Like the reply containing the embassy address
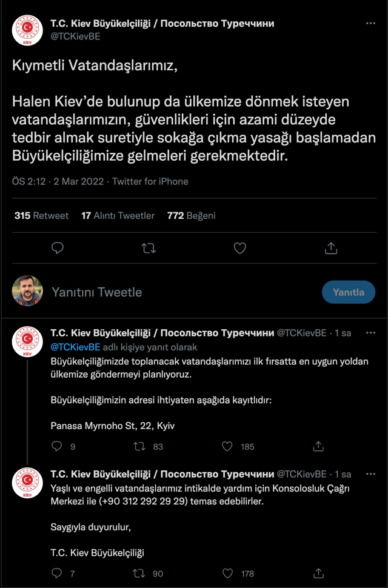388x588 pixels. [x=227, y=446]
